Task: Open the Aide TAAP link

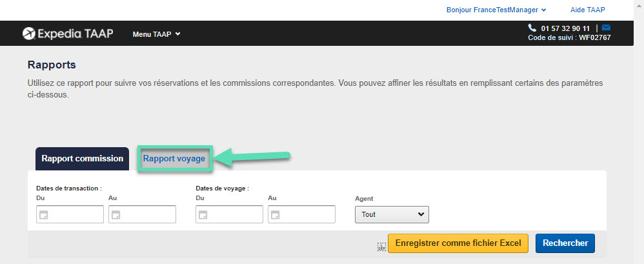Action: tap(588, 10)
